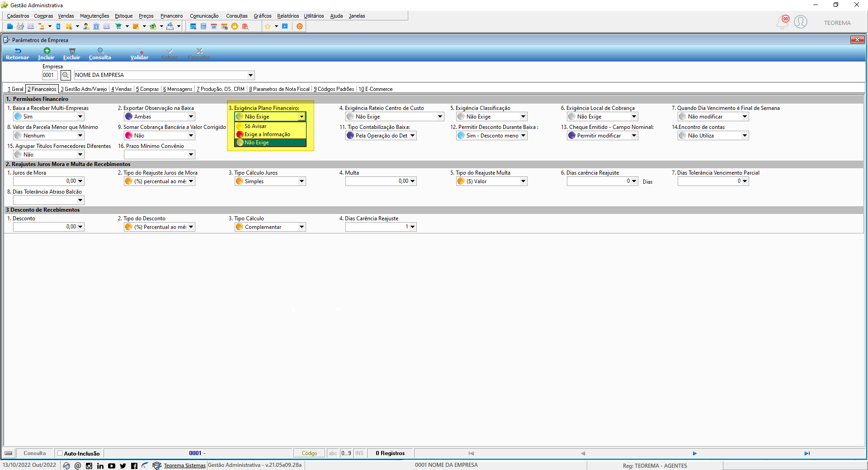868x470 pixels.
Task: Click the blue buildings toolbar icon
Action: point(10,26)
